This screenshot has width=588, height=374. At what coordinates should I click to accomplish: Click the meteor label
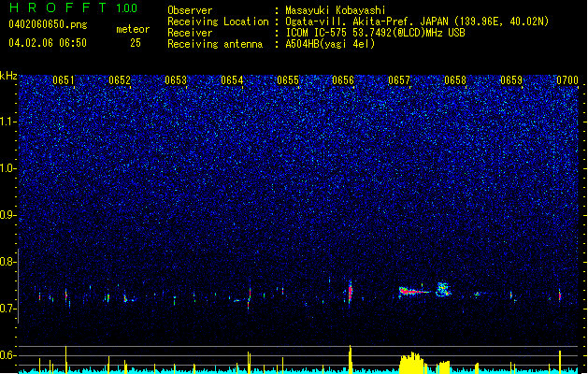coord(133,29)
